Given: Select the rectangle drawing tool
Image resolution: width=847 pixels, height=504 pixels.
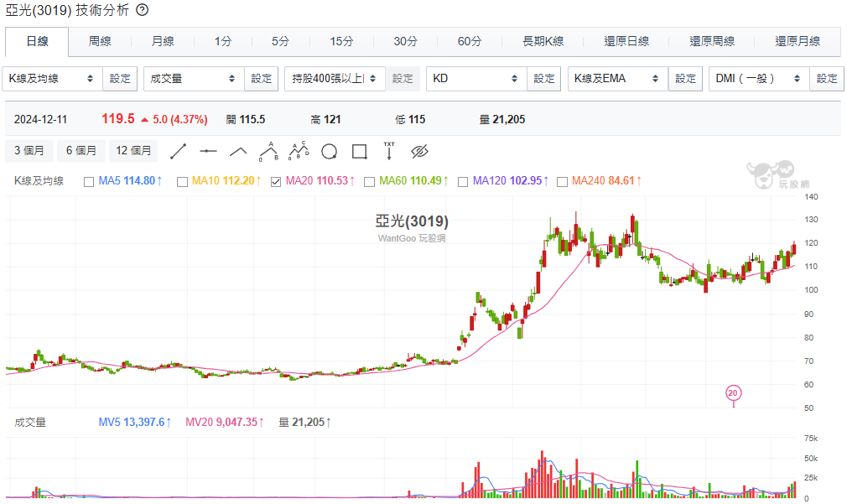Looking at the screenshot, I should [359, 152].
